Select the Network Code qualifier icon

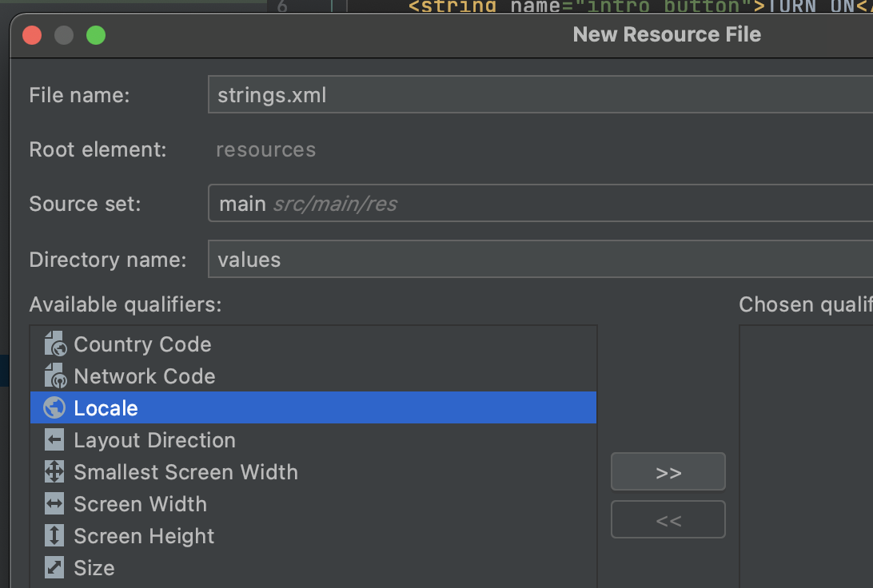tap(55, 376)
